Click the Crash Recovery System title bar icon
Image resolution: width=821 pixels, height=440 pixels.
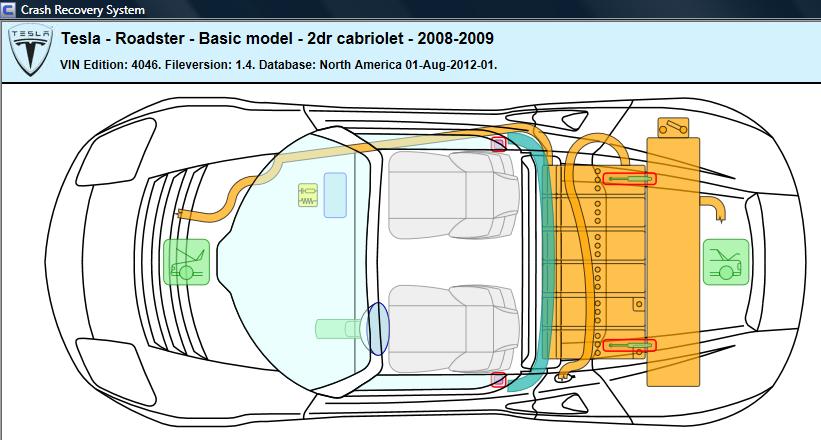tap(9, 10)
